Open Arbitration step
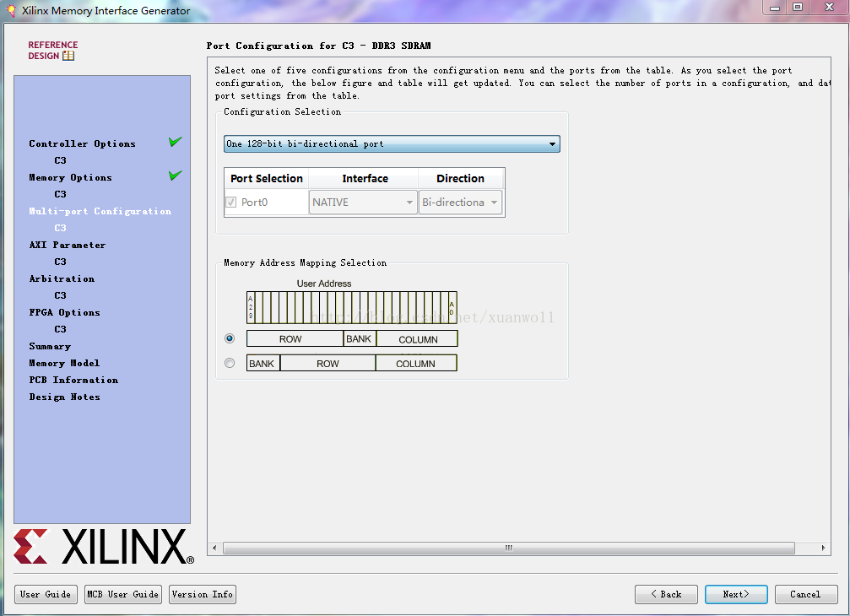Screen dimensions: 850x616 click(62, 278)
